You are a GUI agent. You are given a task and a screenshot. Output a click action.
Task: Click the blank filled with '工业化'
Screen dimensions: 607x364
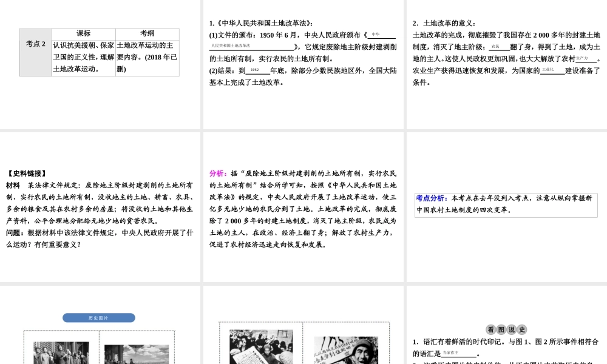[552, 70]
